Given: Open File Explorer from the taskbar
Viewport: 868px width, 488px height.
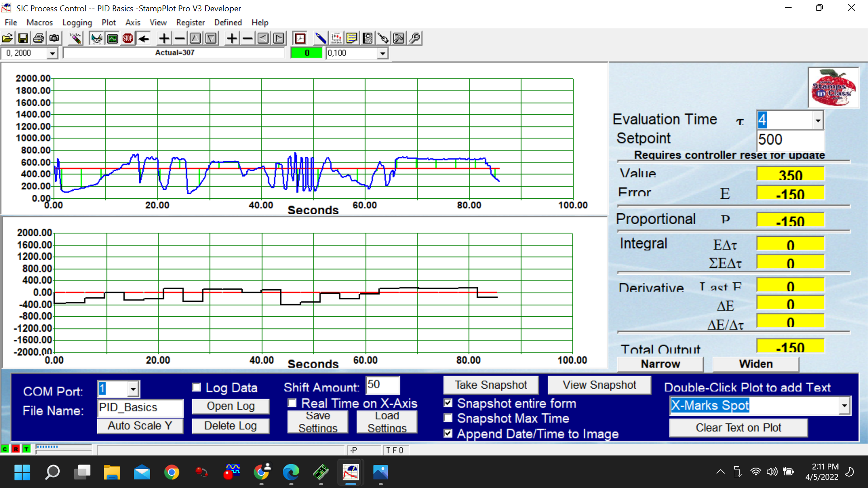Looking at the screenshot, I should [112, 472].
